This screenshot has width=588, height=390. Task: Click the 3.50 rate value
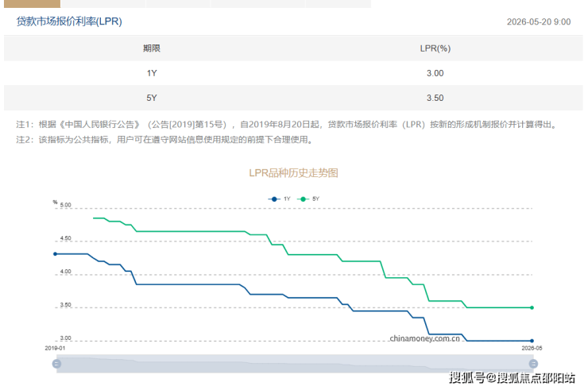tap(435, 98)
